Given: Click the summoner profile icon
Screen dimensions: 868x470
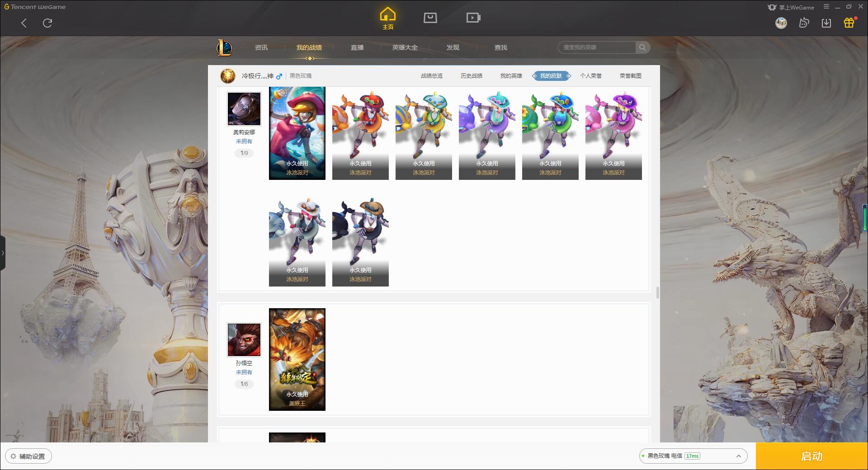Looking at the screenshot, I should tap(228, 76).
